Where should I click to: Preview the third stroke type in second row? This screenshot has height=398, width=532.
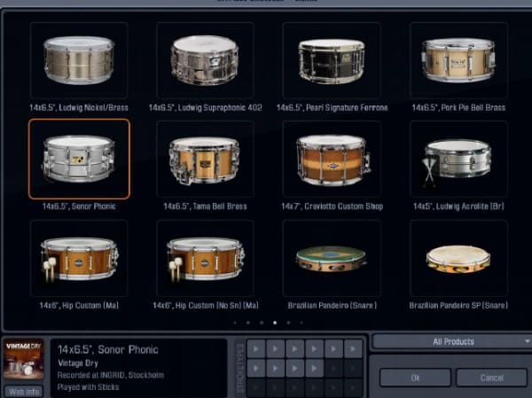[295, 368]
